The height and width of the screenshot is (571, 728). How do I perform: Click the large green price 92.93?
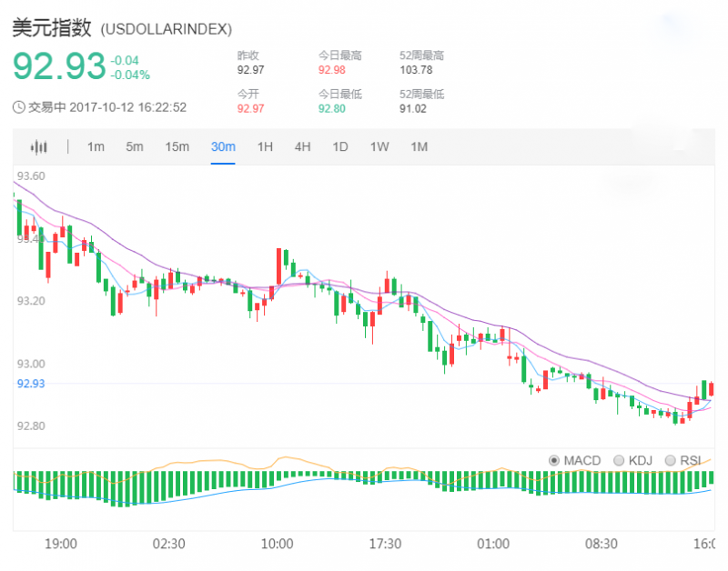click(x=56, y=66)
